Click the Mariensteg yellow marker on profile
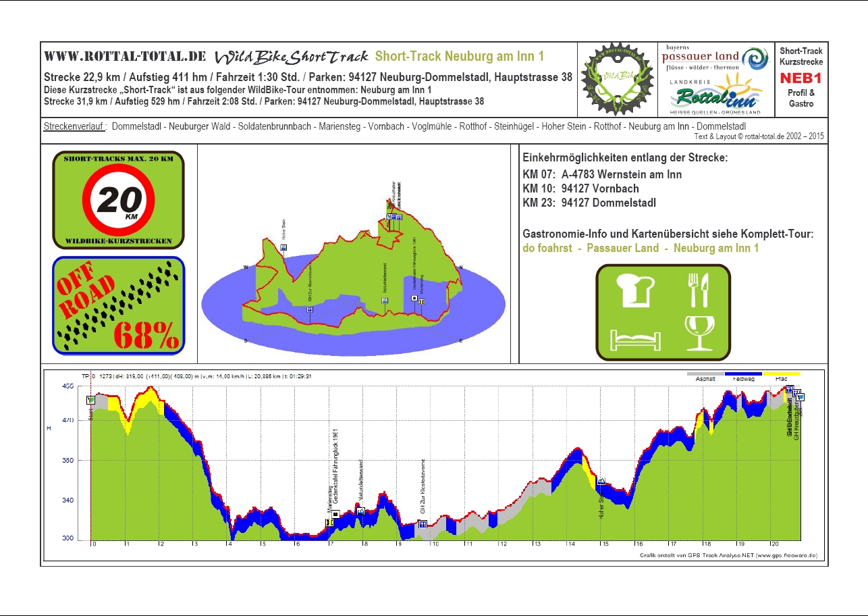The width and height of the screenshot is (868, 616). (x=329, y=522)
